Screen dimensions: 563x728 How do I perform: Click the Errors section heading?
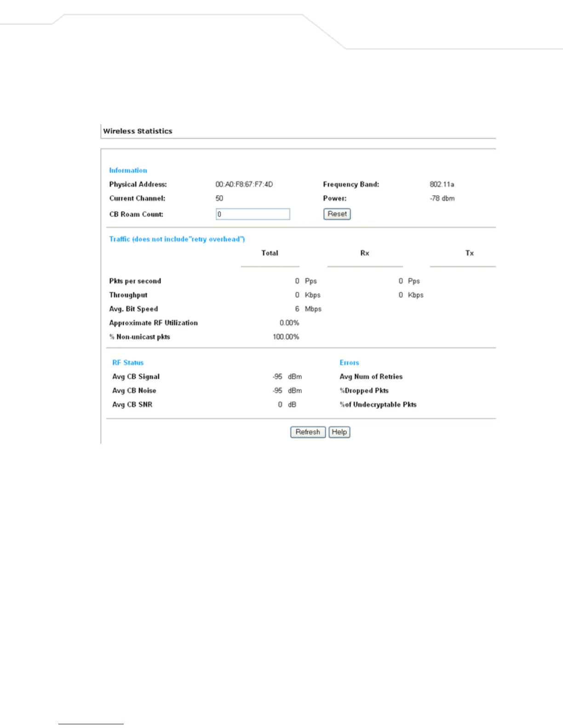point(350,363)
